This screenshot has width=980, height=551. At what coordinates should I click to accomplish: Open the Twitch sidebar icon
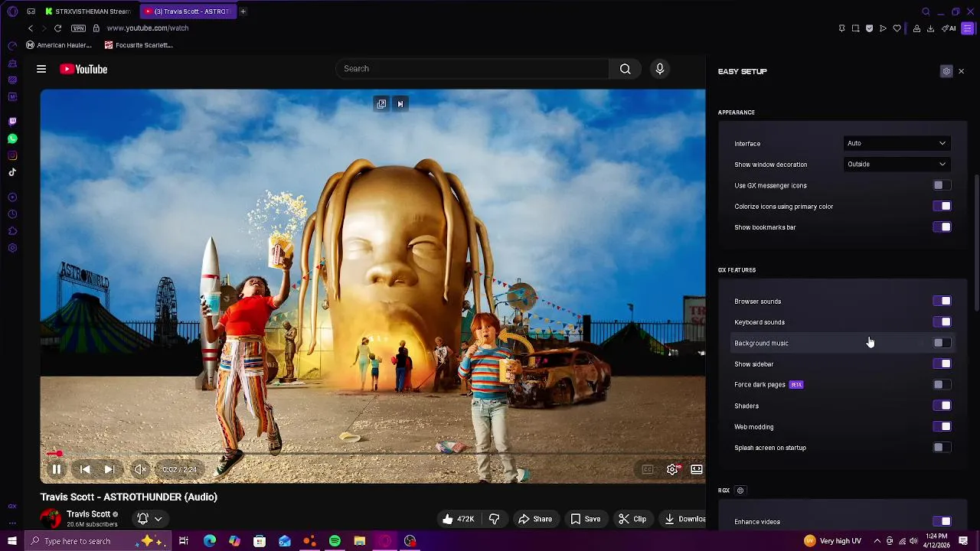tap(12, 122)
